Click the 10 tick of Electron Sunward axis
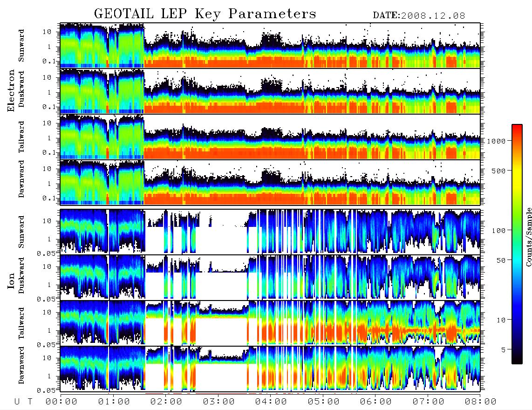This screenshot has height=410, width=532. [47, 32]
